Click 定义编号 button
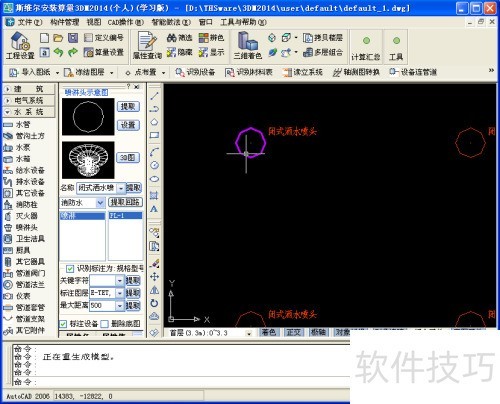 [104, 38]
